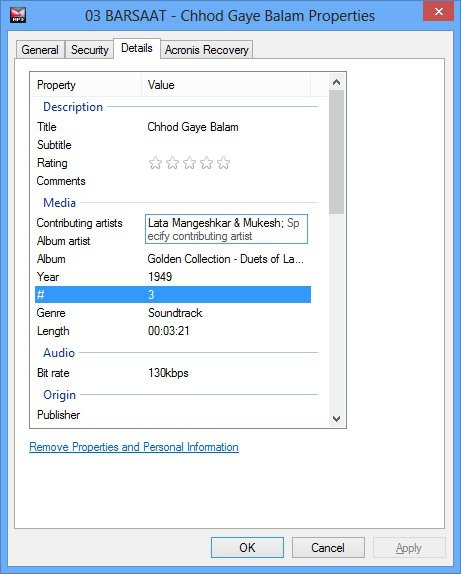The width and height of the screenshot is (461, 574).
Task: Click the Value column header
Action: [226, 85]
